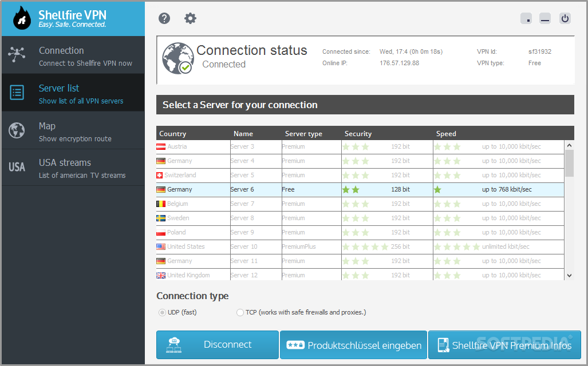
Task: Open the help question mark icon
Action: click(x=164, y=18)
